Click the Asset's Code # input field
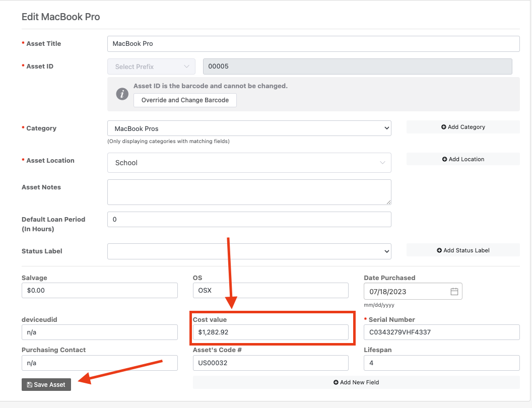 [271, 363]
